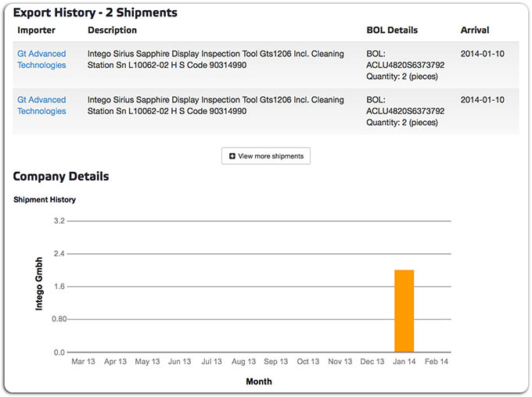Select the Arrival column header
Screen dimensions: 532x397
475,30
